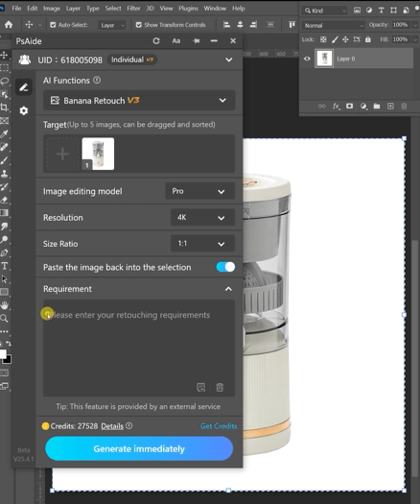Click Generate immediately button
The image size is (420, 504).
coord(139,448)
